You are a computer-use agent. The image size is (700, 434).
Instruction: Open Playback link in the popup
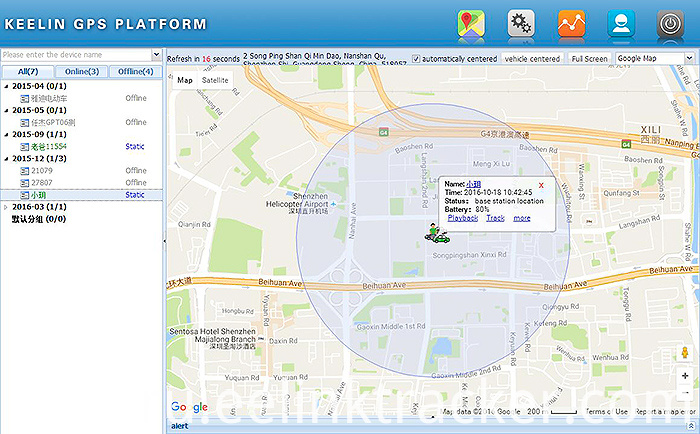tap(463, 218)
